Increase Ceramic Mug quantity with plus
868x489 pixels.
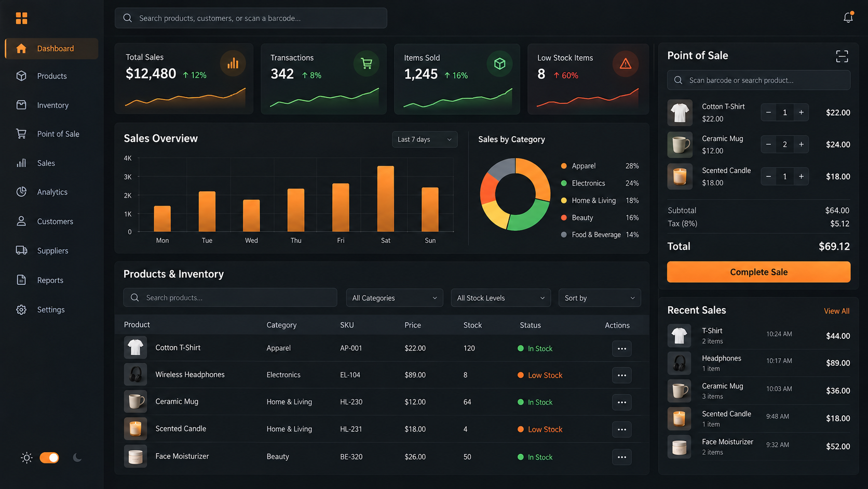801,144
